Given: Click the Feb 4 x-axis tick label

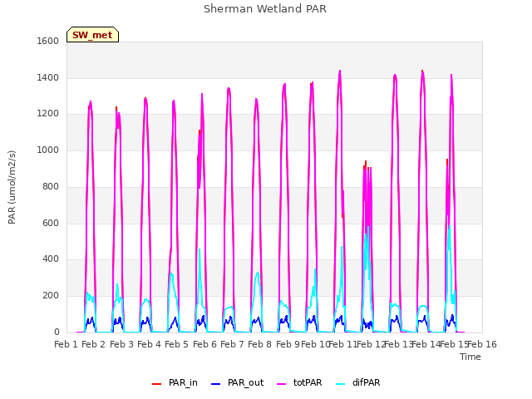Looking at the screenshot, I should (150, 344).
